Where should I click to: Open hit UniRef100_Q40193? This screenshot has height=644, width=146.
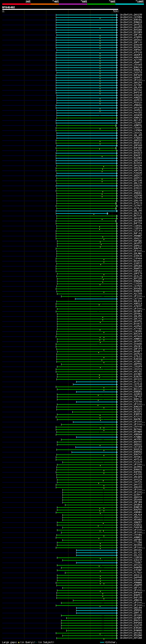click(131, 379)
